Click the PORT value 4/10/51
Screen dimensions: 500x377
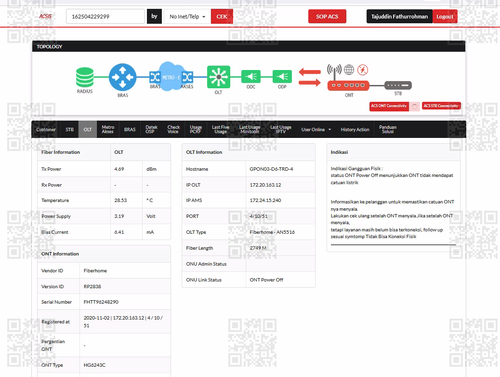[258, 216]
